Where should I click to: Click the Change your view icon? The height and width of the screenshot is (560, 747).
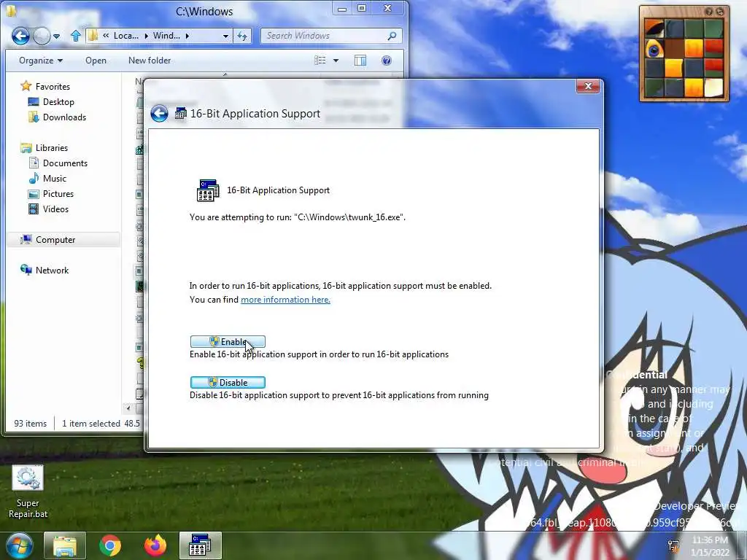click(x=320, y=61)
